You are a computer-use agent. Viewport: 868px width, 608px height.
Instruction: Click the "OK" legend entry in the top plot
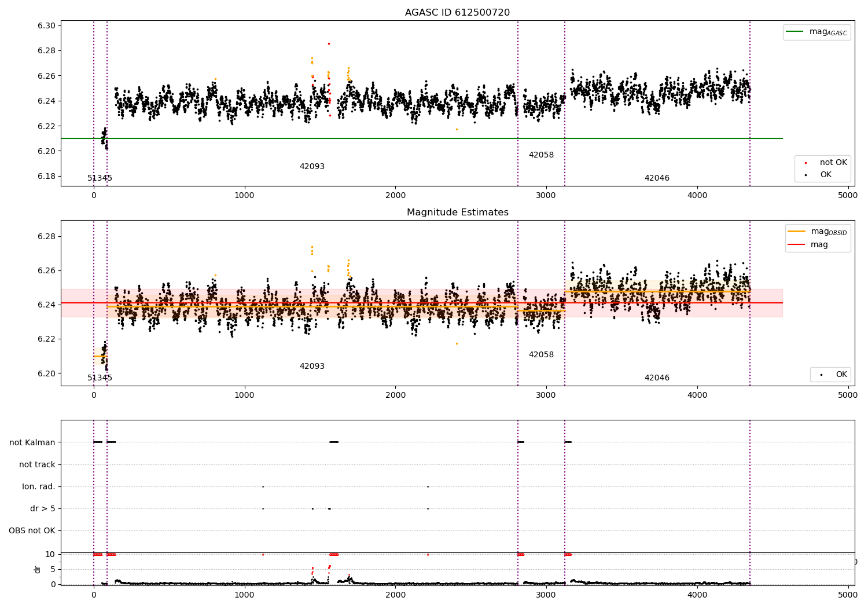[818, 175]
